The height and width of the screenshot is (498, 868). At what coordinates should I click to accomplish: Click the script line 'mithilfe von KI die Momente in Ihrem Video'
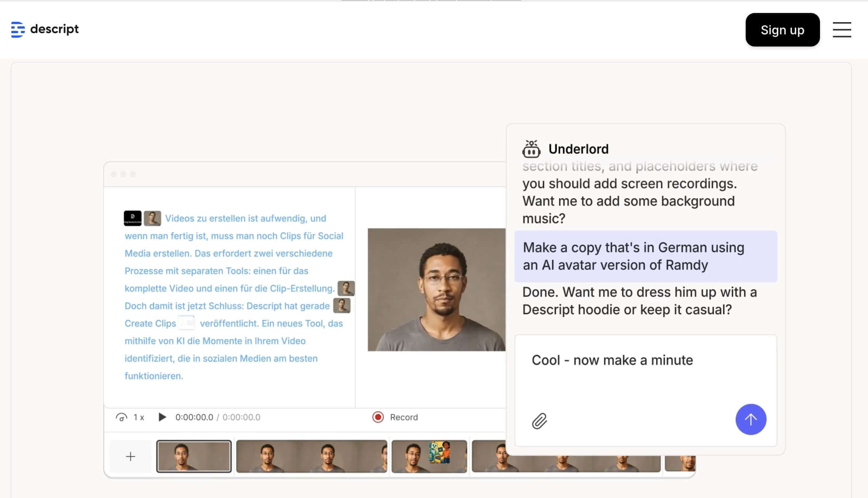tap(215, 341)
